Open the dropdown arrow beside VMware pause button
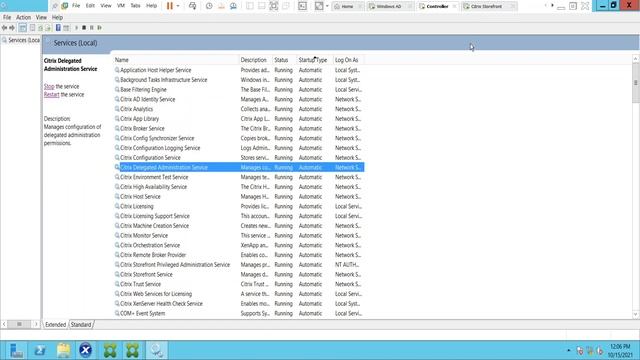This screenshot has height=360, width=640. (178, 6)
